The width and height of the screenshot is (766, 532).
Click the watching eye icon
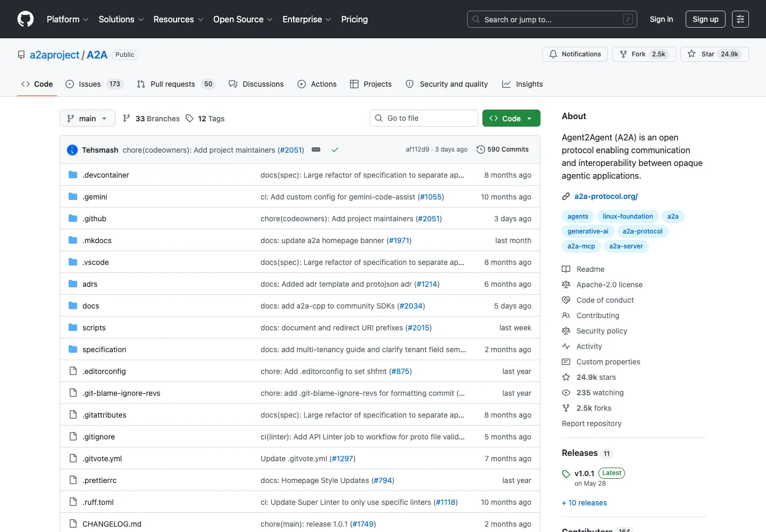(x=566, y=393)
